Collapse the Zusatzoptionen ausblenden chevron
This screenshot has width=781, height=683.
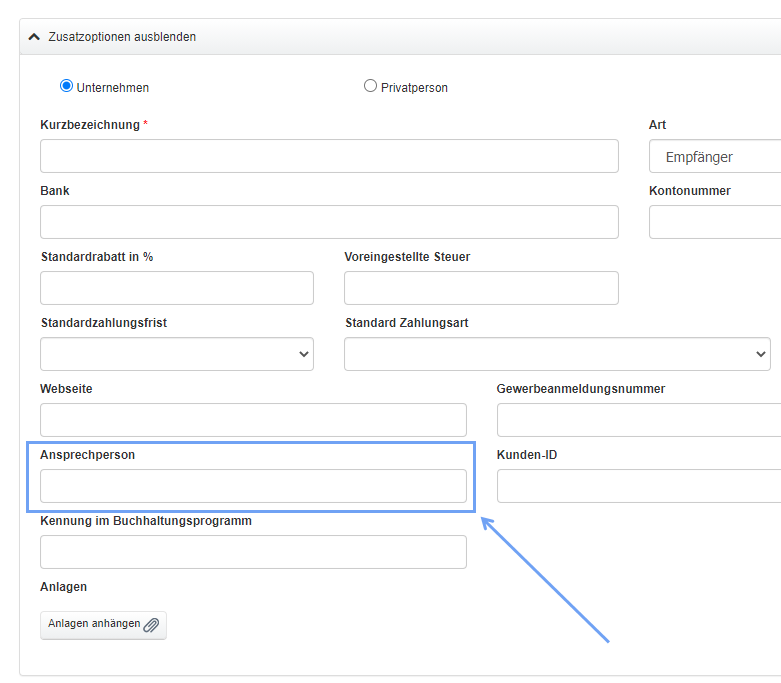point(34,37)
